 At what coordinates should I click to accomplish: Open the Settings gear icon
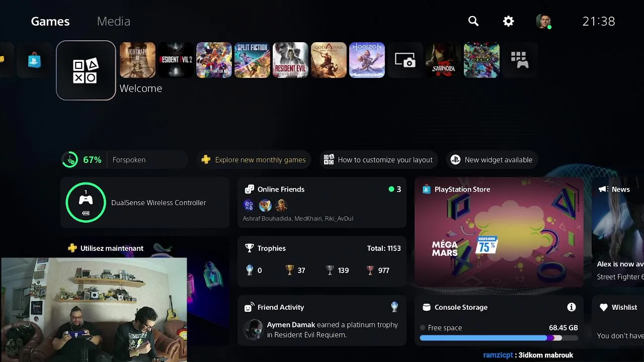pos(509,21)
